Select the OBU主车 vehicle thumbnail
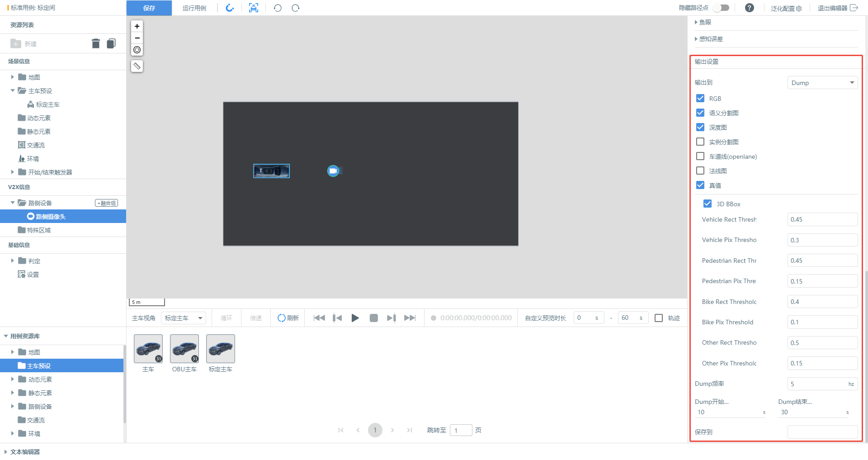868x460 pixels. tap(184, 349)
